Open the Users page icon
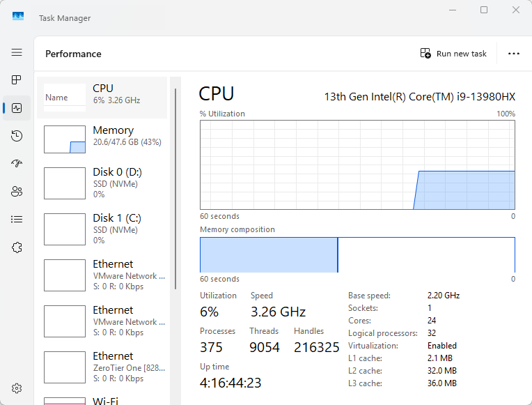 [x=17, y=191]
